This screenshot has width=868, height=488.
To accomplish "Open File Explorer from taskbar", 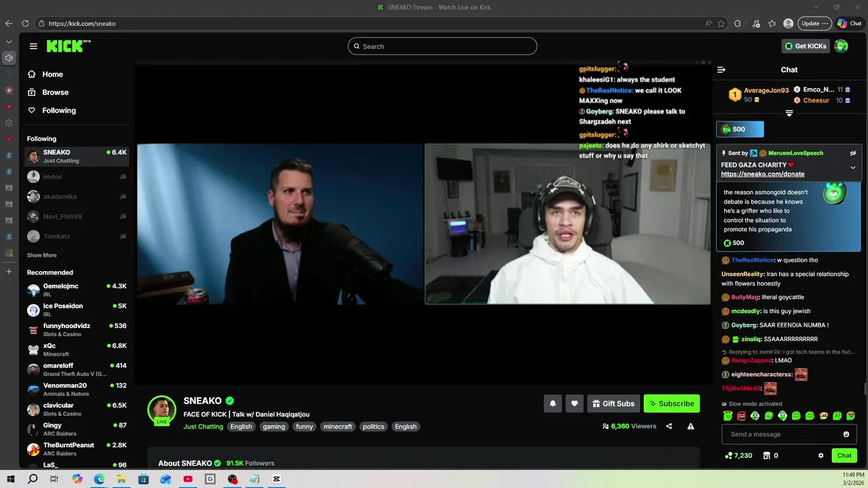I will click(x=121, y=479).
